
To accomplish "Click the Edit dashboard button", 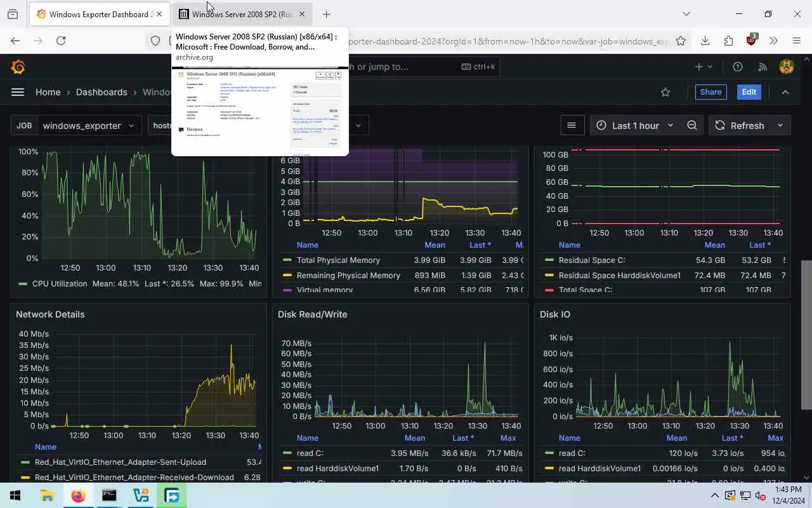I will point(749,92).
